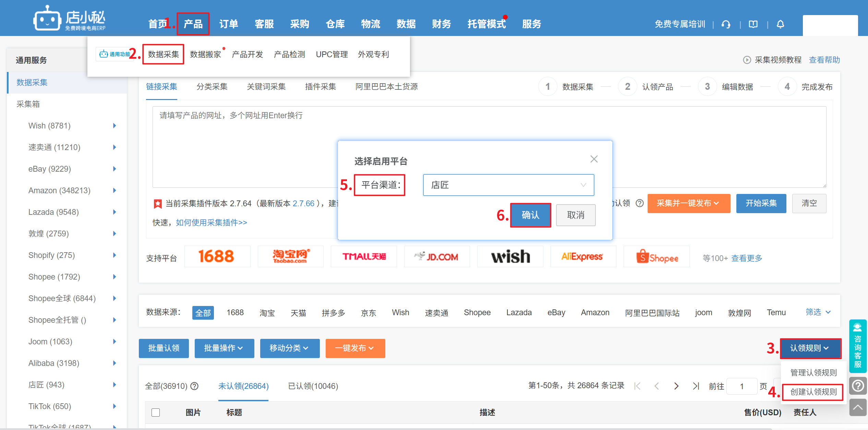Image resolution: width=868 pixels, height=430 pixels.
Task: Open the 咨询客服 floating widget
Action: coord(858,346)
